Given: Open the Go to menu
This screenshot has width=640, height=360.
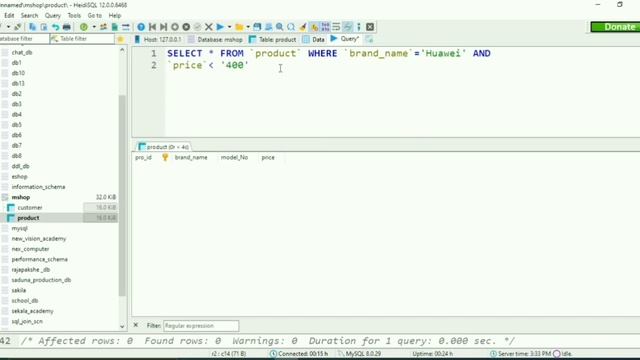Looking at the screenshot, I should [x=94, y=16].
